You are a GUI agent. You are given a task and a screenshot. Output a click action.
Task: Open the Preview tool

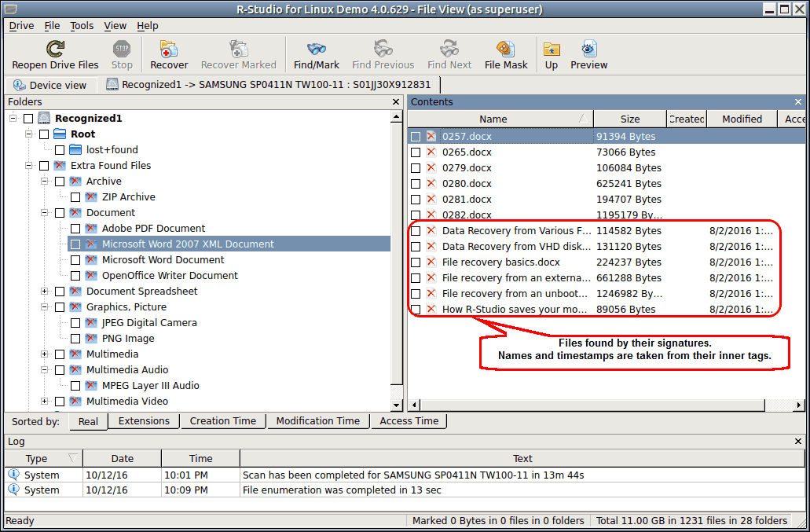[589, 49]
